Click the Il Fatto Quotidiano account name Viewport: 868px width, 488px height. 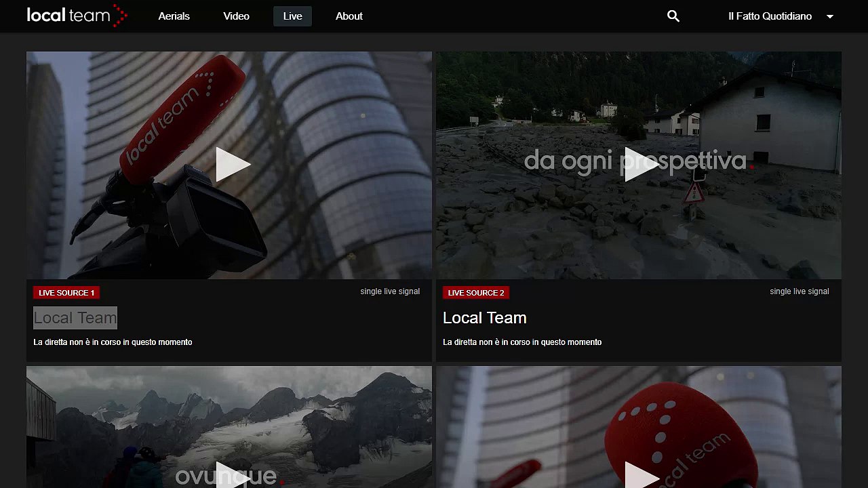click(x=770, y=16)
